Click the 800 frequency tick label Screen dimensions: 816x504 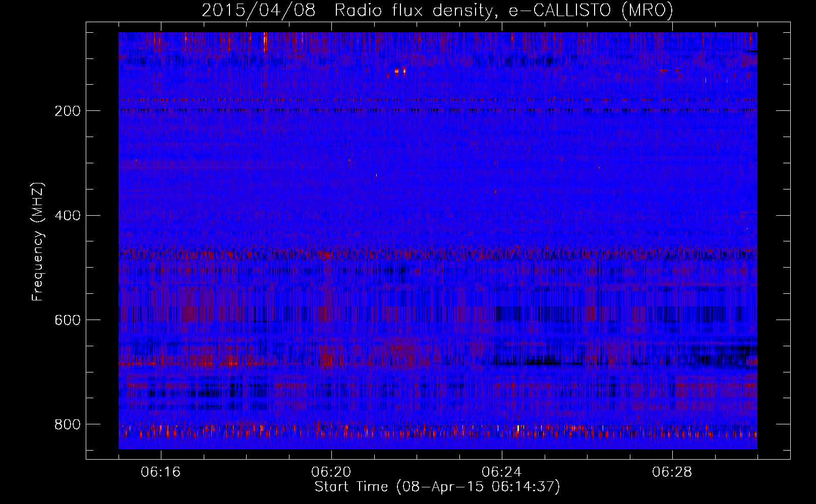67,425
